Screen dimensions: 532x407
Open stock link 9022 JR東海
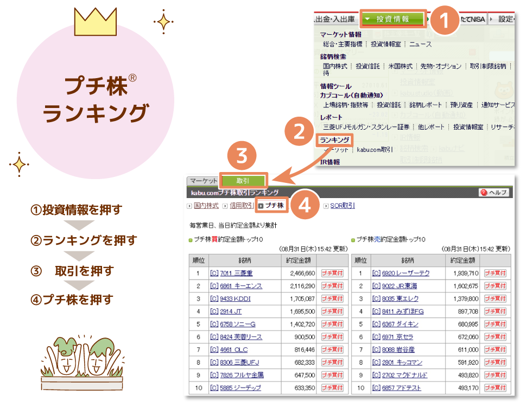click(400, 286)
